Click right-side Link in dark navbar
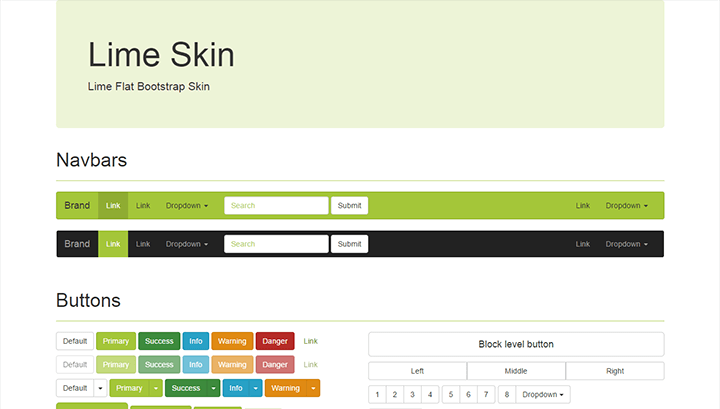The height and width of the screenshot is (409, 720). click(583, 244)
